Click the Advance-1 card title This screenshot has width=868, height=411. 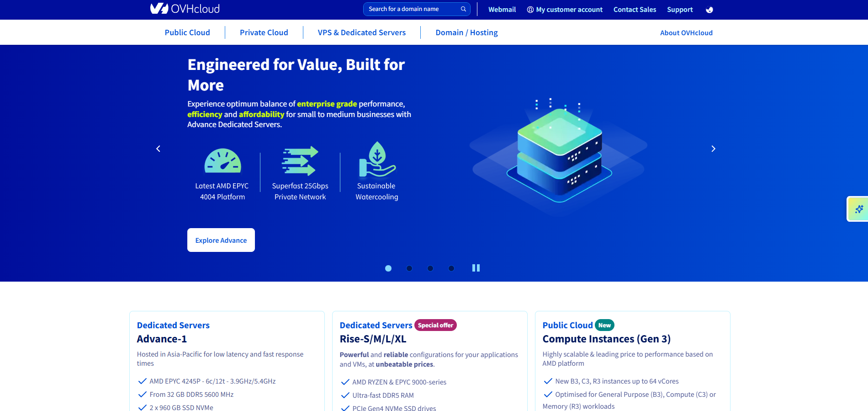point(162,339)
